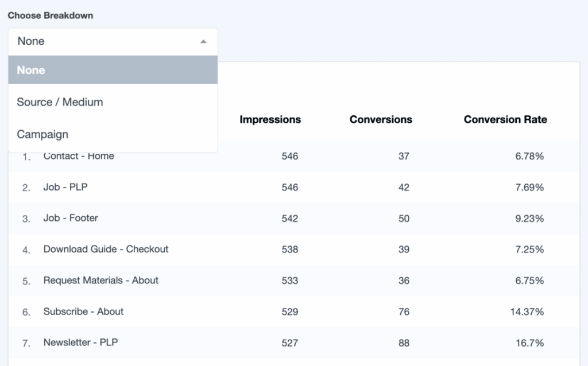Select the Job - PLP row
The height and width of the screenshot is (366, 588).
pos(65,187)
